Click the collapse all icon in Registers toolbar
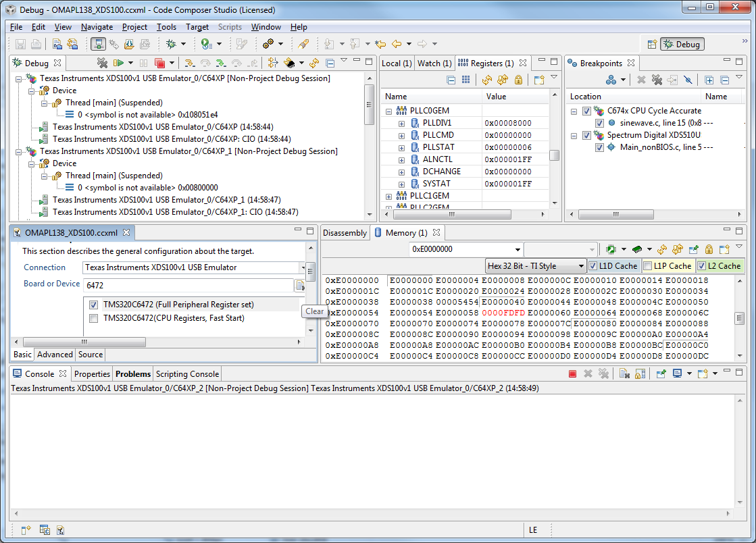This screenshot has height=543, width=756. [451, 80]
